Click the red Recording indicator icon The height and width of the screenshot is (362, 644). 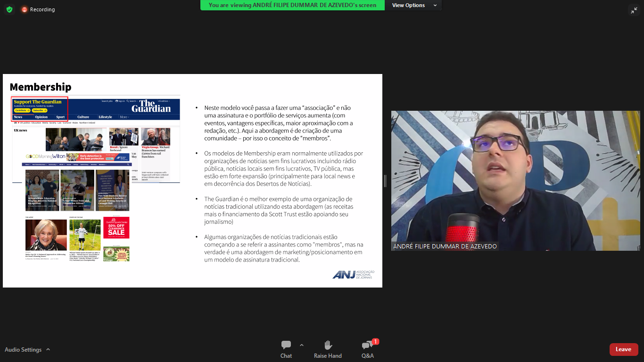[25, 9]
